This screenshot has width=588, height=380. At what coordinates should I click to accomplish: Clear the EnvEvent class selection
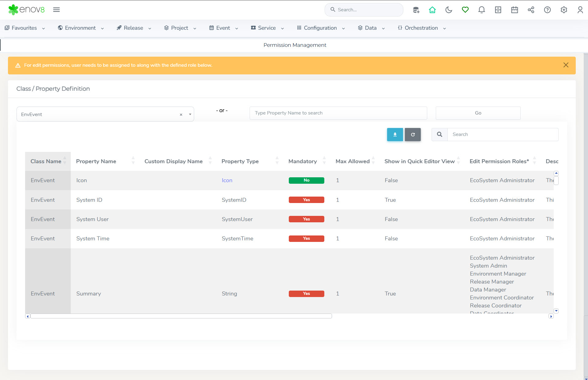181,115
